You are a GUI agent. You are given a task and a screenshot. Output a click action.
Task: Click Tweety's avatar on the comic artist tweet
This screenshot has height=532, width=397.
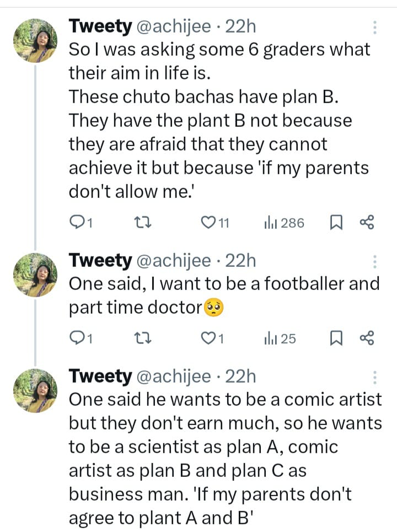pyautogui.click(x=35, y=391)
